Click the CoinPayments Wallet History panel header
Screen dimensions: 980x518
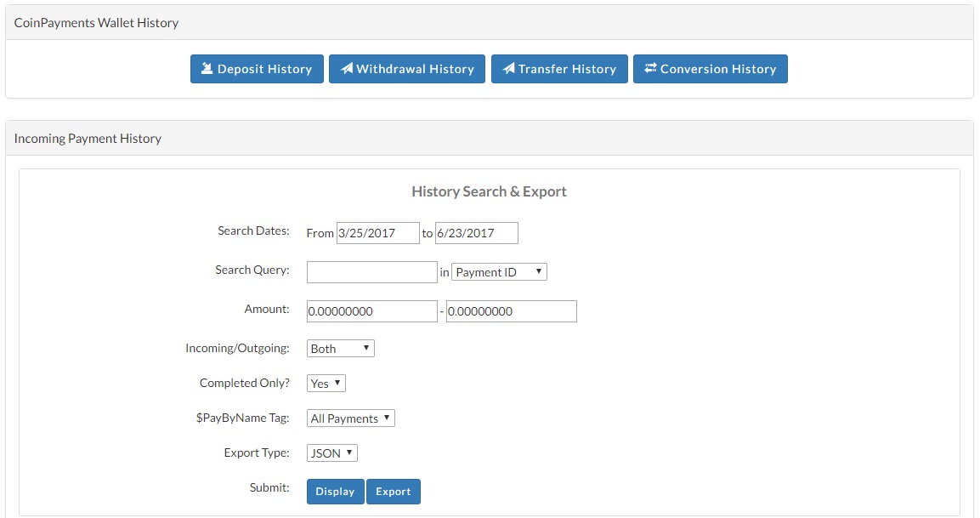tap(96, 23)
